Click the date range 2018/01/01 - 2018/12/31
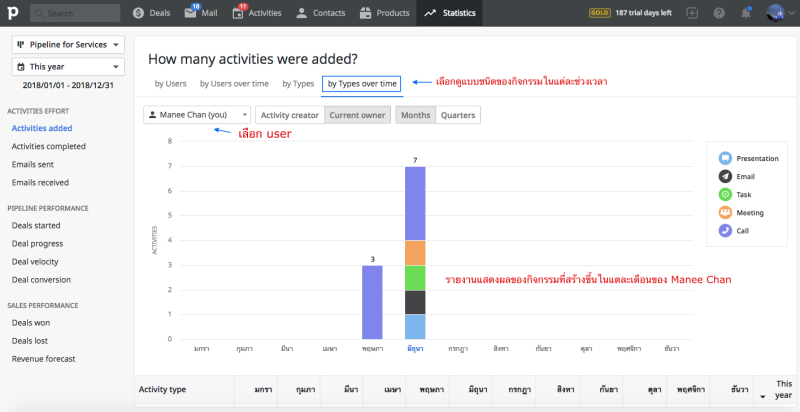The image size is (800, 412). [x=68, y=85]
